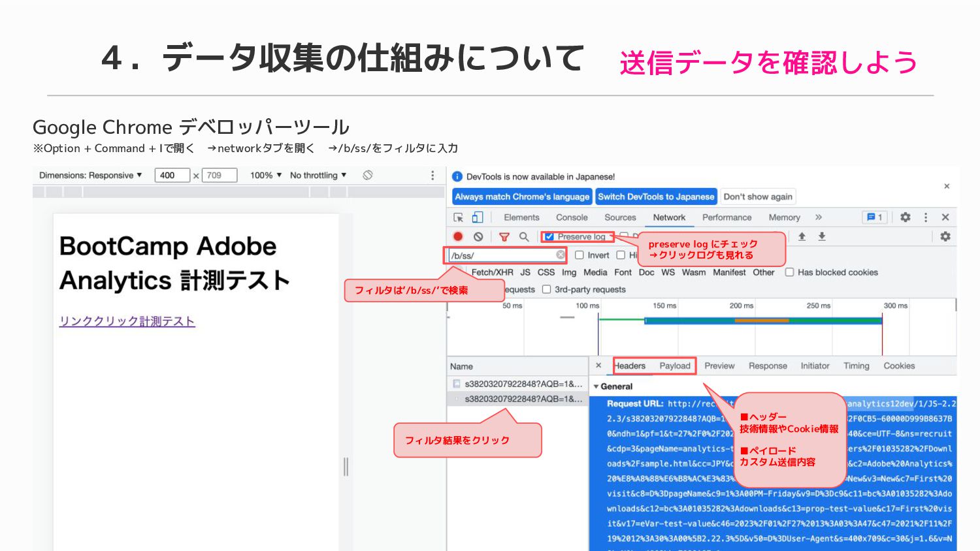Image resolution: width=980 pixels, height=551 pixels.
Task: Open the Memory tab
Action: pos(784,217)
